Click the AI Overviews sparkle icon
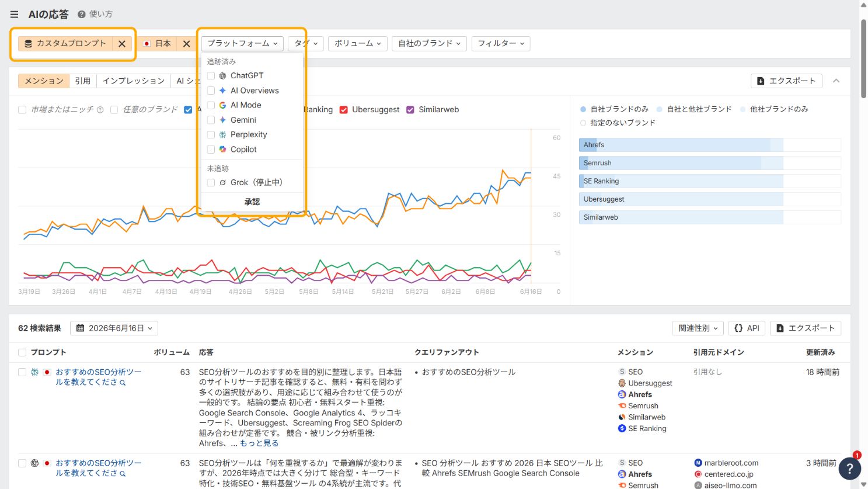The image size is (868, 489). point(222,91)
